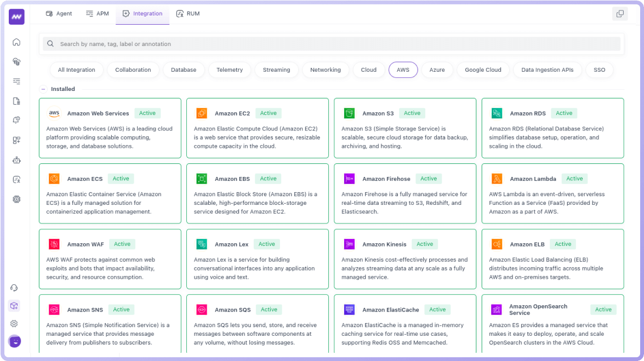Viewport: 644px width, 361px height.
Task: Click the Amazon EBS green icon
Action: click(202, 179)
